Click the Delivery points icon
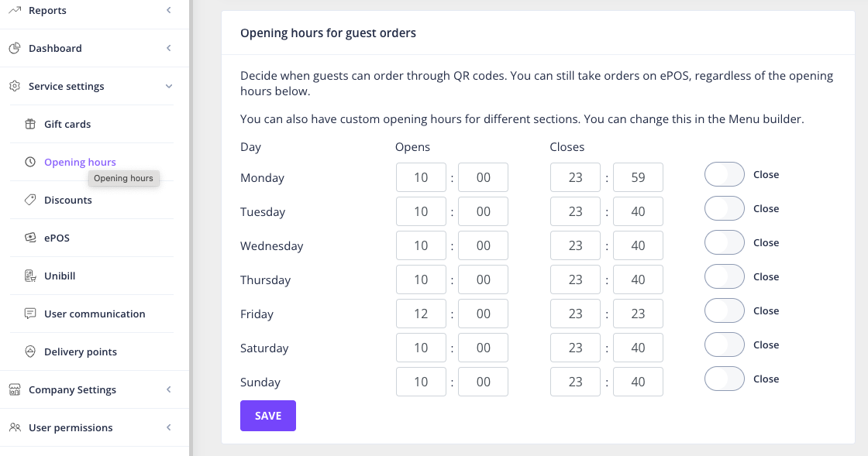Viewport: 868px width, 456px height. [x=30, y=351]
